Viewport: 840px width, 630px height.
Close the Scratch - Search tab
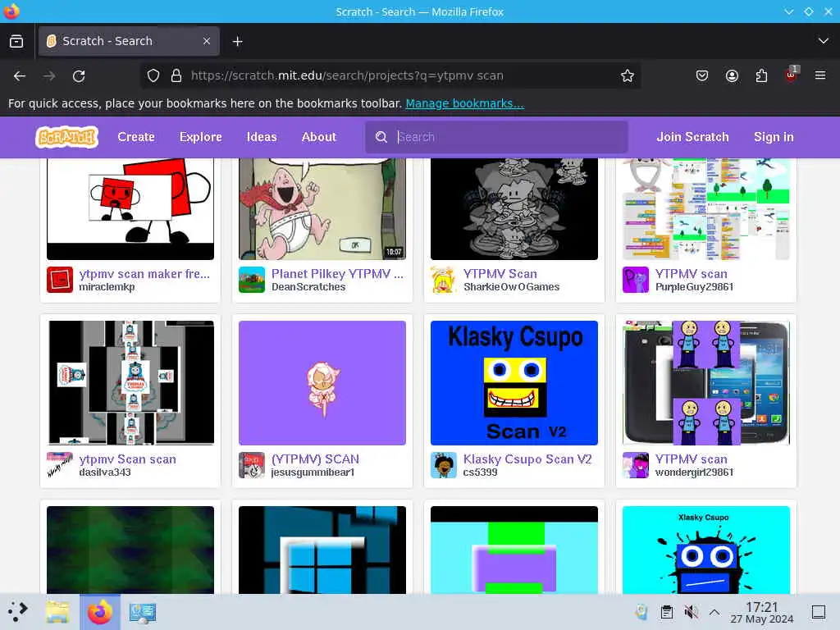(207, 41)
